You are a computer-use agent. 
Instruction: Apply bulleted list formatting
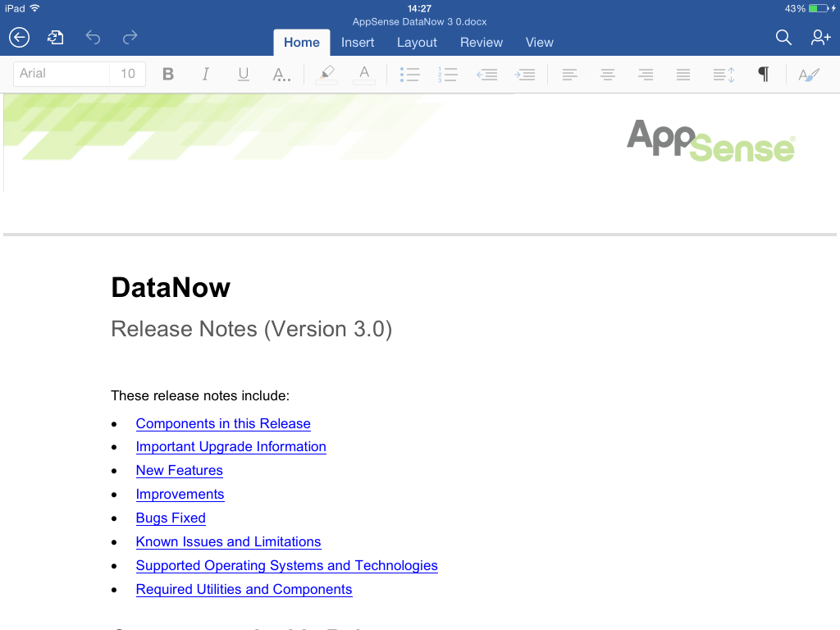(409, 75)
